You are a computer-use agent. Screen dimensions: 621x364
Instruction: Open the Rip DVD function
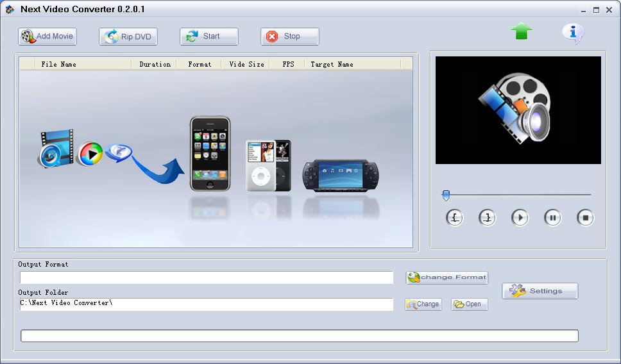tap(128, 37)
